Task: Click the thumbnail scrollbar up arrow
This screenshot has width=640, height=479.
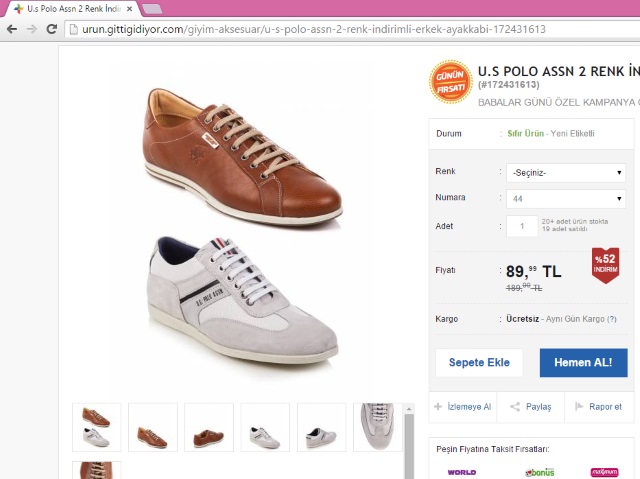Action: pos(409,408)
